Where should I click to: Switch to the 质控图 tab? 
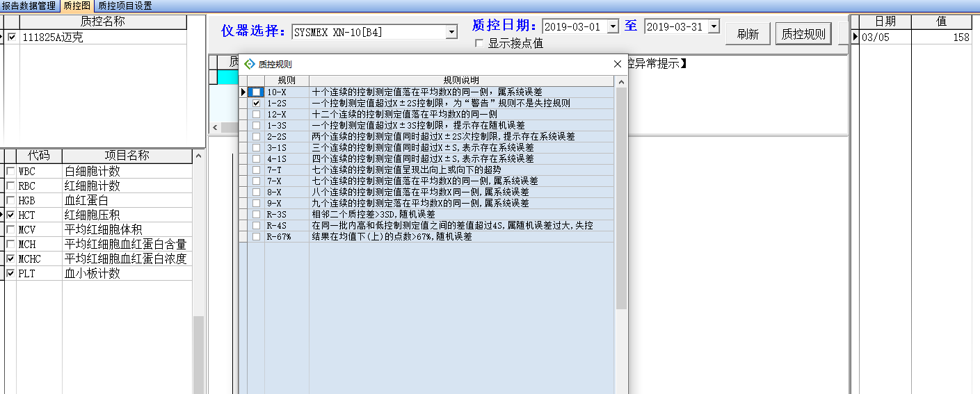click(76, 6)
